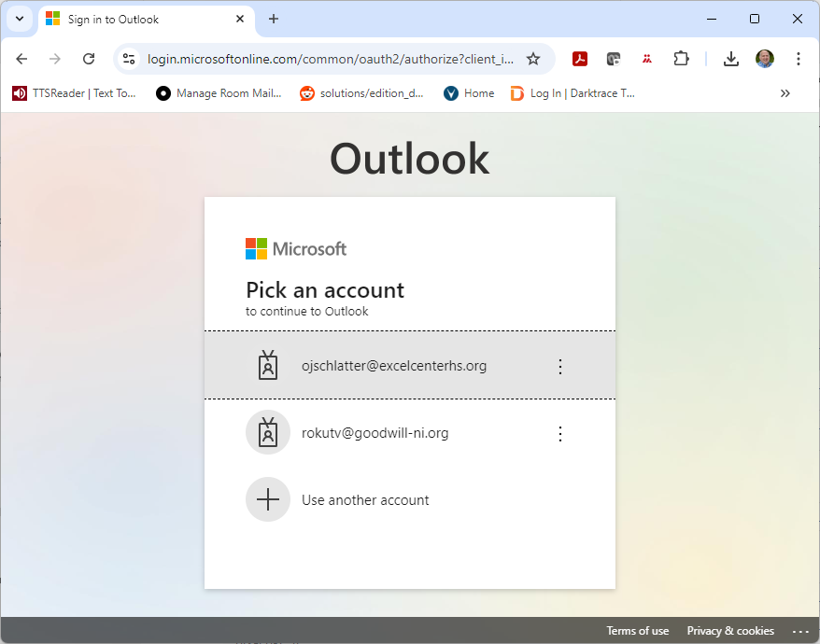Show Chrome downloads
Image resolution: width=820 pixels, height=644 pixels.
pos(731,59)
